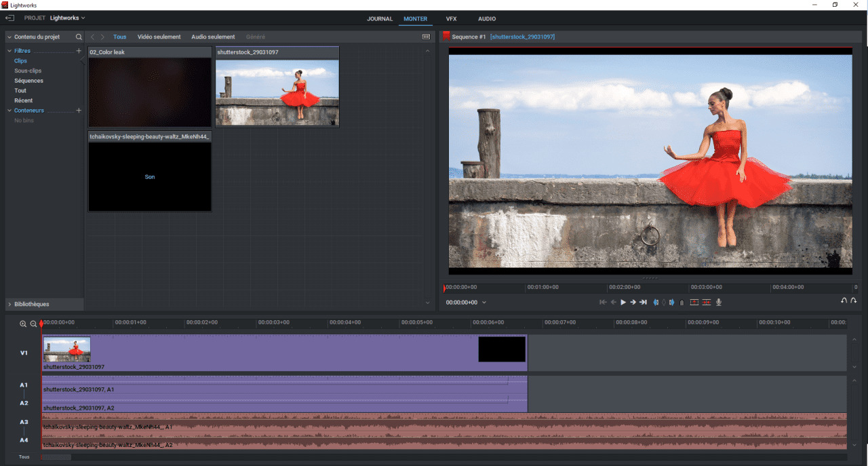Select the Sous-clips filter
Image resolution: width=868 pixels, height=466 pixels.
click(x=28, y=71)
